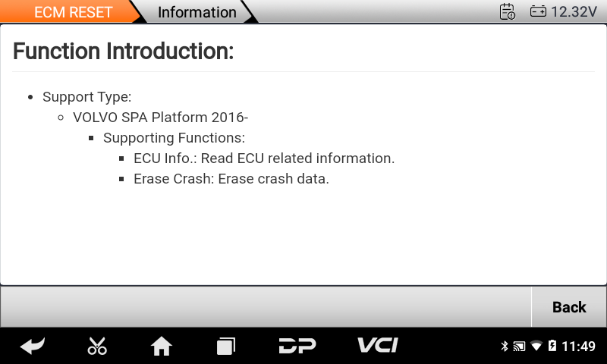607x364 pixels.
Task: Tap the Bluetooth status icon
Action: pyautogui.click(x=505, y=346)
